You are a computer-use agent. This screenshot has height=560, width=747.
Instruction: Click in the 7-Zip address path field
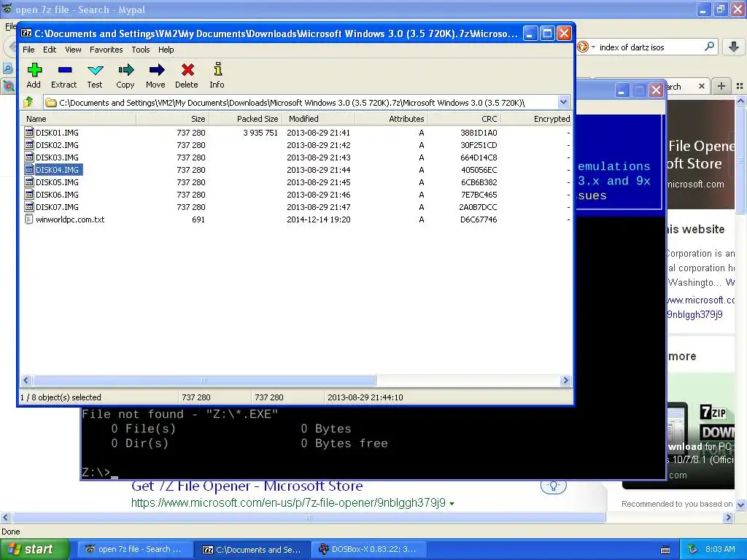301,102
